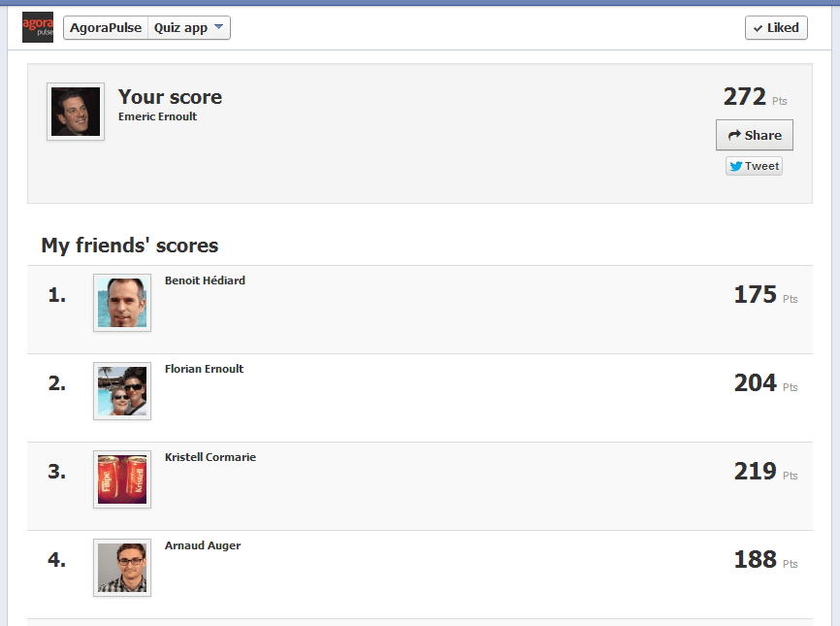Click the Florian Ernoult name link
This screenshot has height=626, width=840.
(x=204, y=369)
